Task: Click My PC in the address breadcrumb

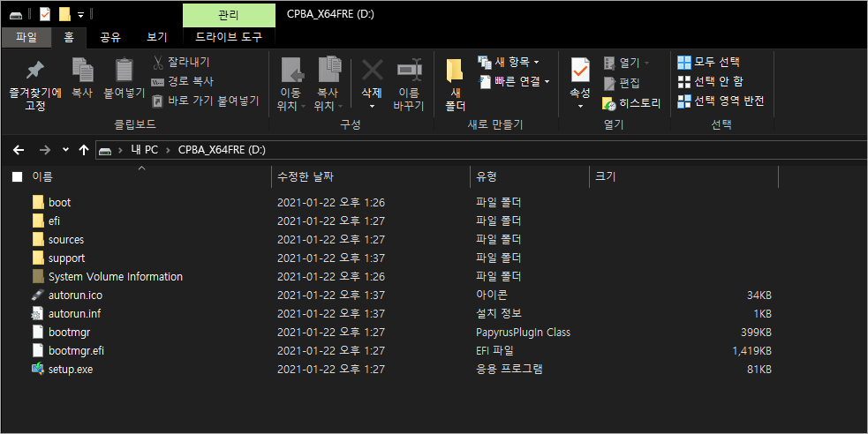Action: click(144, 150)
